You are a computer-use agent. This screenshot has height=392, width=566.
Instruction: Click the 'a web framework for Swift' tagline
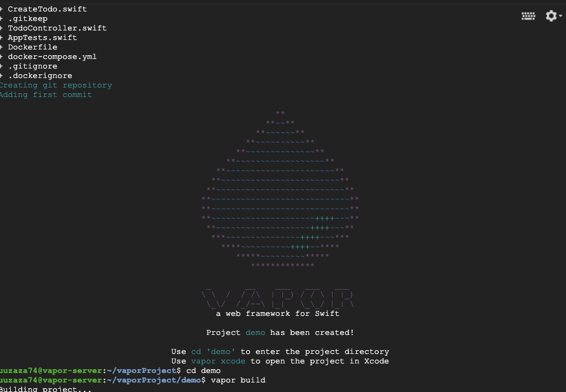pos(277,314)
